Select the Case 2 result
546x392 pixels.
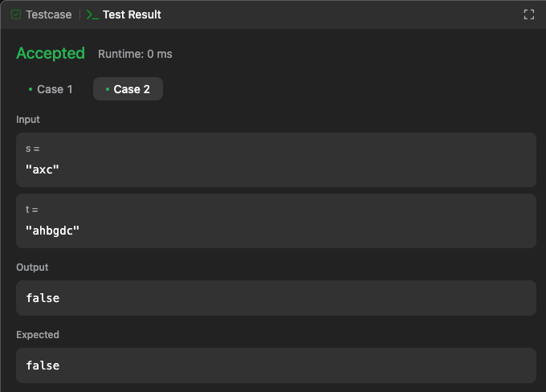point(128,89)
